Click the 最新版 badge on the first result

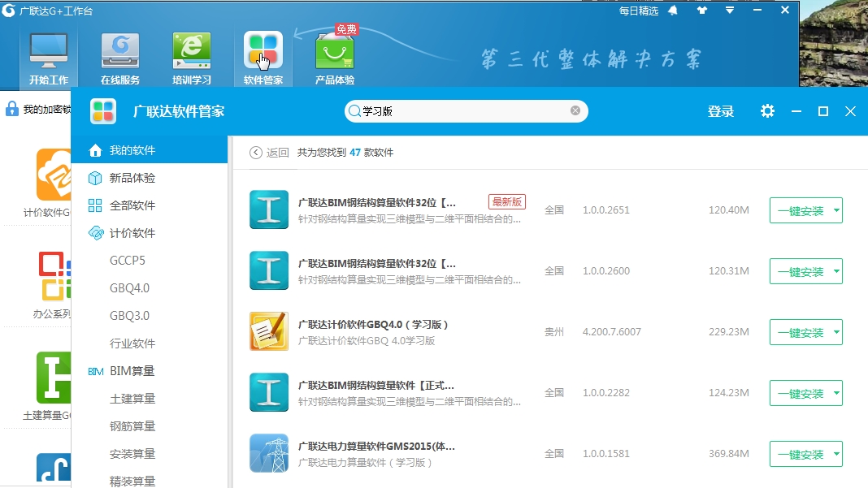pos(507,202)
